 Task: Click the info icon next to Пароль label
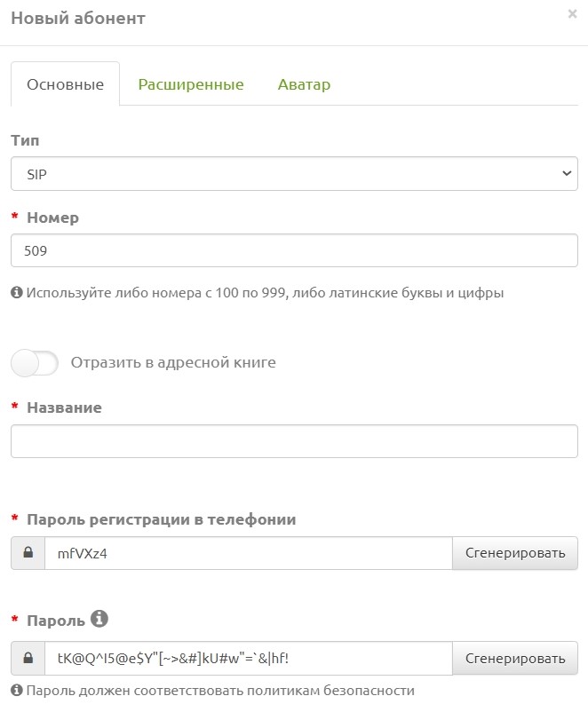[99, 619]
